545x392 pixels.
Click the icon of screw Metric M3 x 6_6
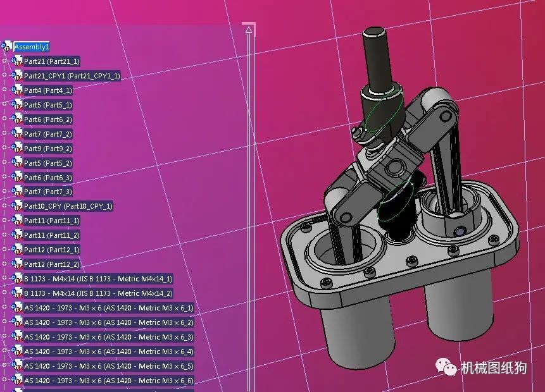point(16,381)
